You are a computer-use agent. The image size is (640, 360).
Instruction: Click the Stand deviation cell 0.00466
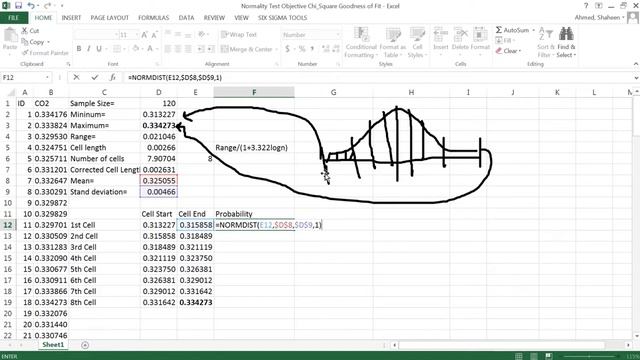click(159, 191)
